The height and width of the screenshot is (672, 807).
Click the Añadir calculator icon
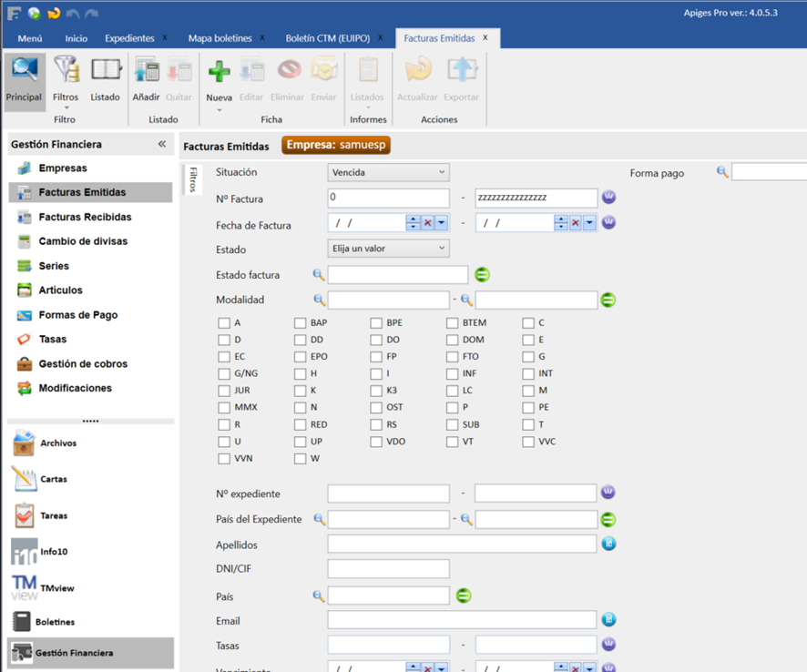point(146,73)
